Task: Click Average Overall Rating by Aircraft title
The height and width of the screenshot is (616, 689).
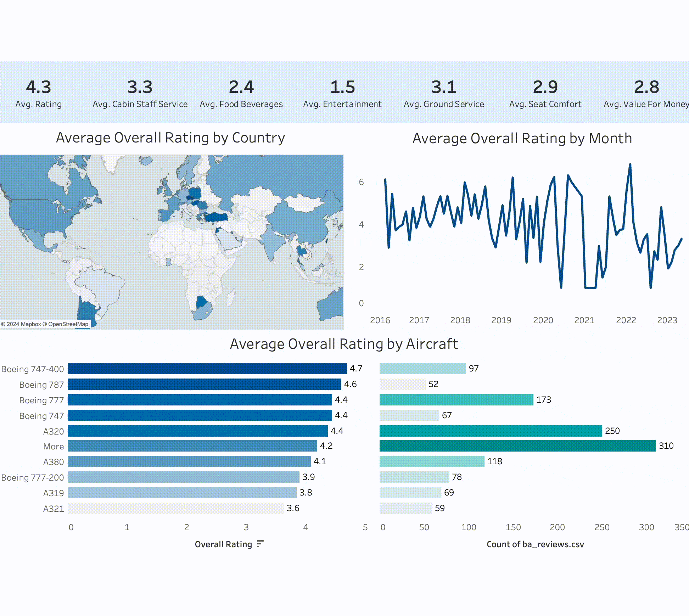Action: (344, 344)
